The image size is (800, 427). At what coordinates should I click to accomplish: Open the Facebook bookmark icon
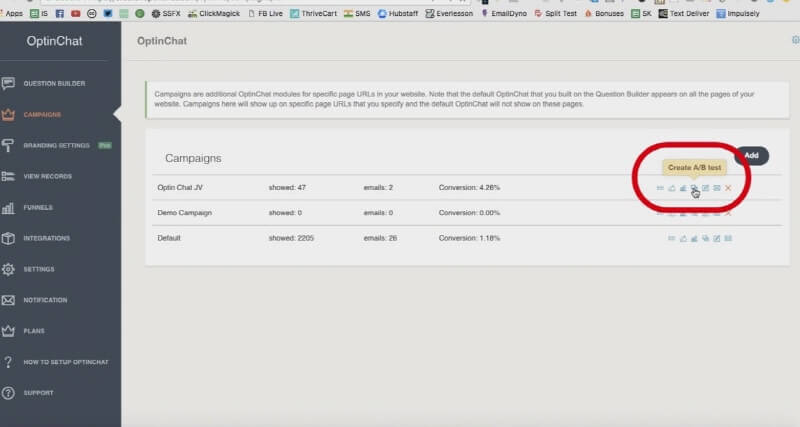point(60,14)
